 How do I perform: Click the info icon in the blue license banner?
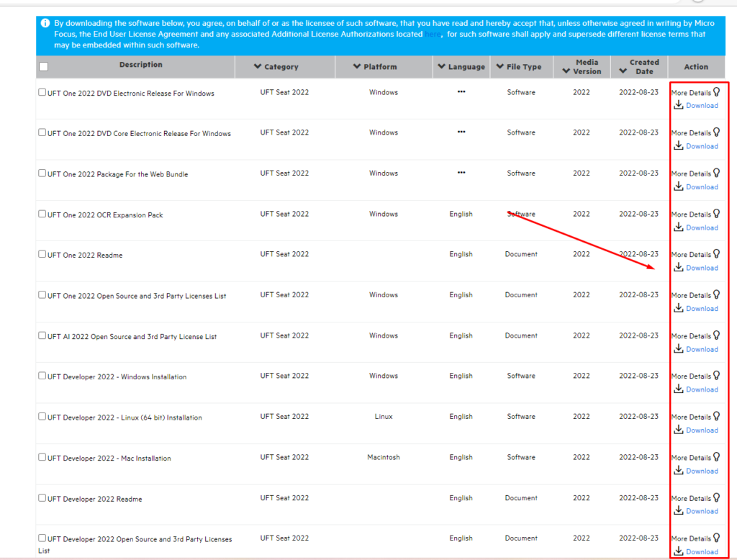click(45, 23)
